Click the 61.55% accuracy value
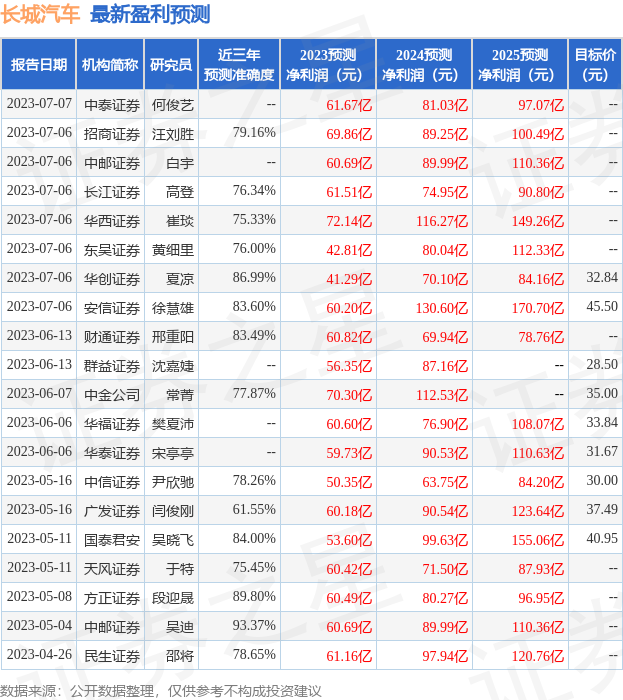Image resolution: width=623 pixels, height=700 pixels. tap(254, 510)
